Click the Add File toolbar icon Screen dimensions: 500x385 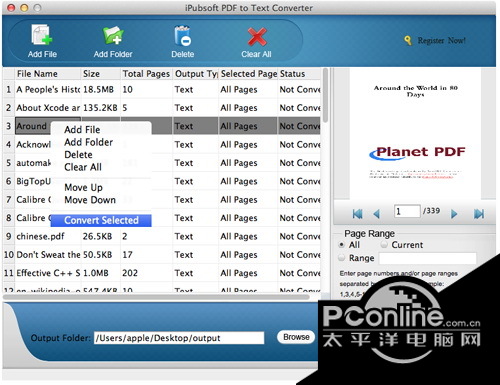pyautogui.click(x=42, y=35)
